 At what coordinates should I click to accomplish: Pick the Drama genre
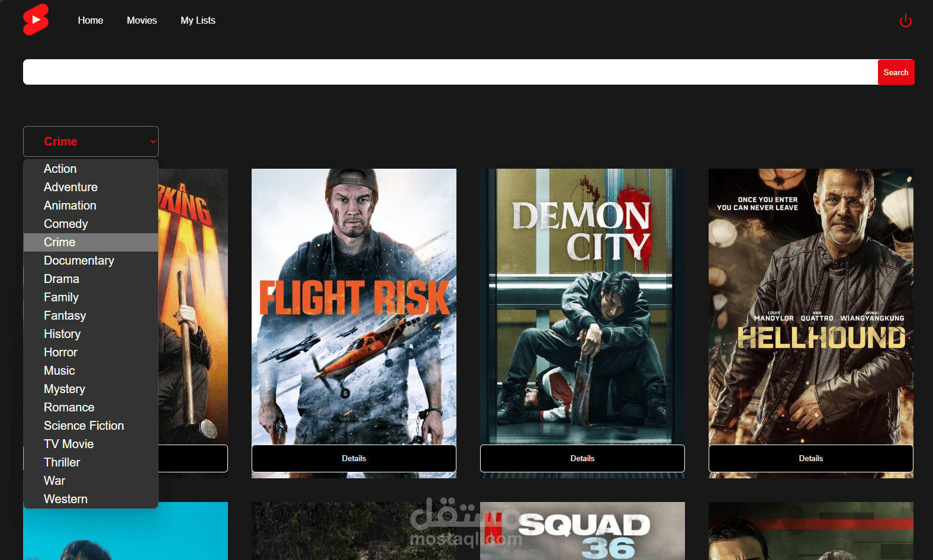pyautogui.click(x=91, y=279)
